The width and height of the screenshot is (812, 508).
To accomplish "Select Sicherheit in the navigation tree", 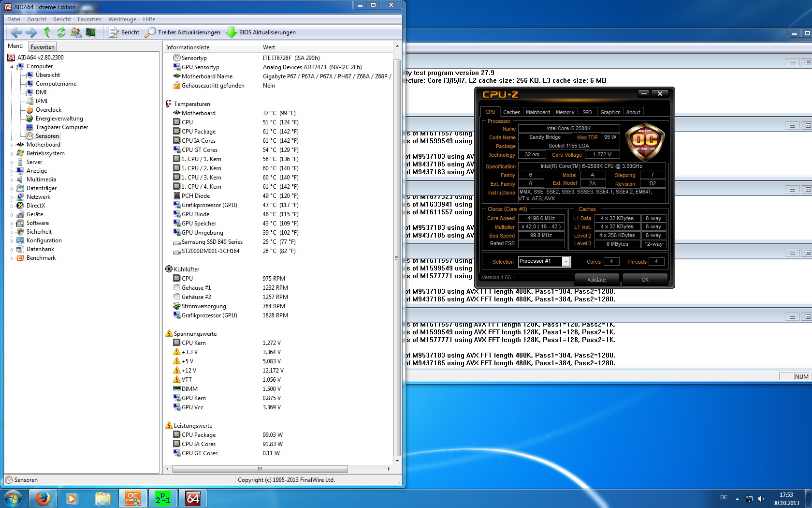I will [x=34, y=232].
